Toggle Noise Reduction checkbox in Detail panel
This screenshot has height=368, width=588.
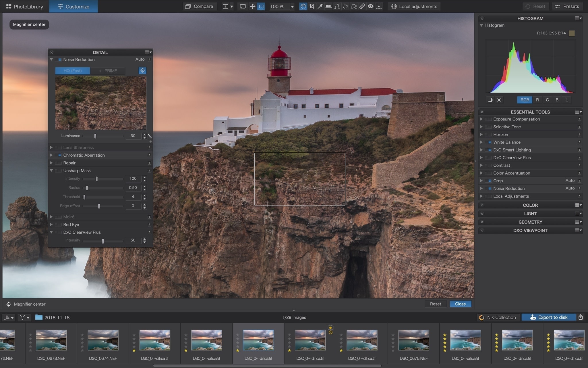(59, 60)
